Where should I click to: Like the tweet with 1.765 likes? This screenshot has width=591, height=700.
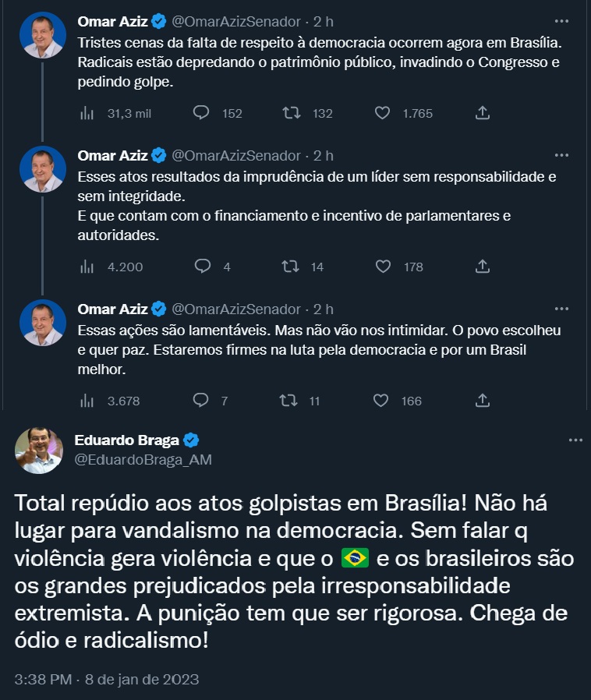(382, 113)
